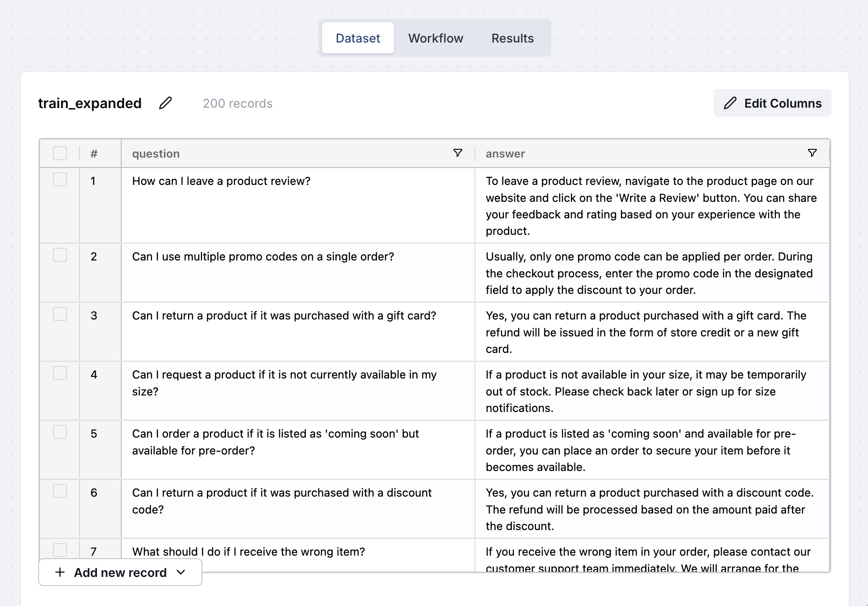Click the 'How can I leave a product review?' cell
Viewport: 868px width, 606px height.
click(x=221, y=181)
